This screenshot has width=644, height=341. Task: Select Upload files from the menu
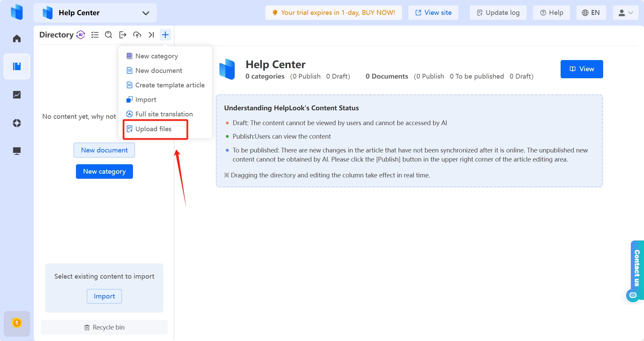pos(153,129)
